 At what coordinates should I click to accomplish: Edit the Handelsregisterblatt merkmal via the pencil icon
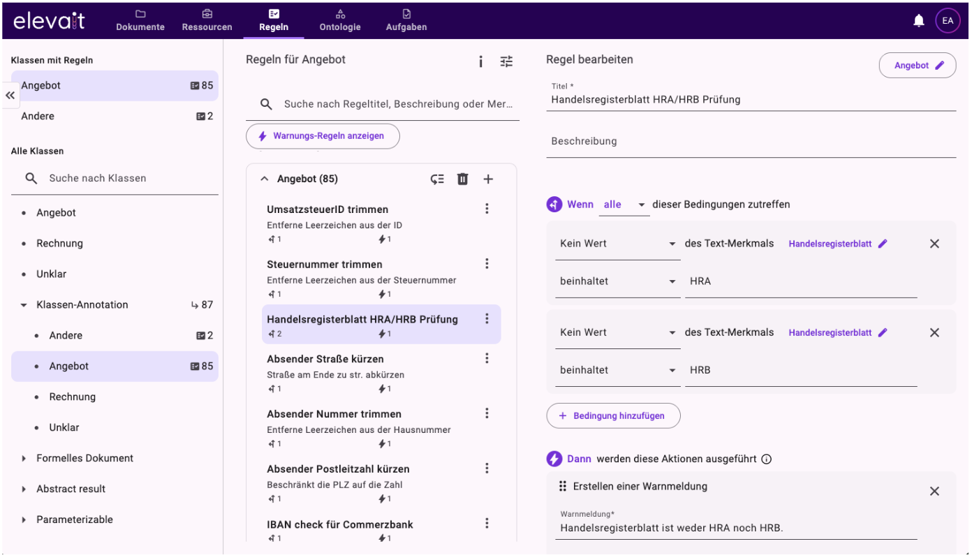pos(883,243)
